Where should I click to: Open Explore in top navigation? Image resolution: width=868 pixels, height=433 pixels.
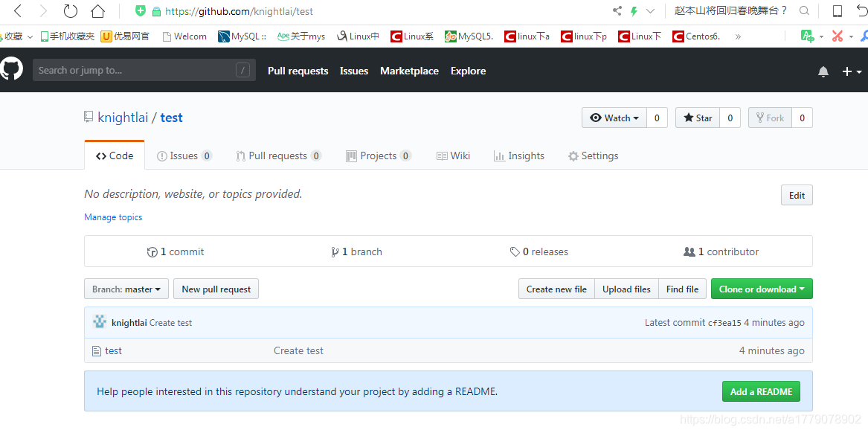click(469, 71)
